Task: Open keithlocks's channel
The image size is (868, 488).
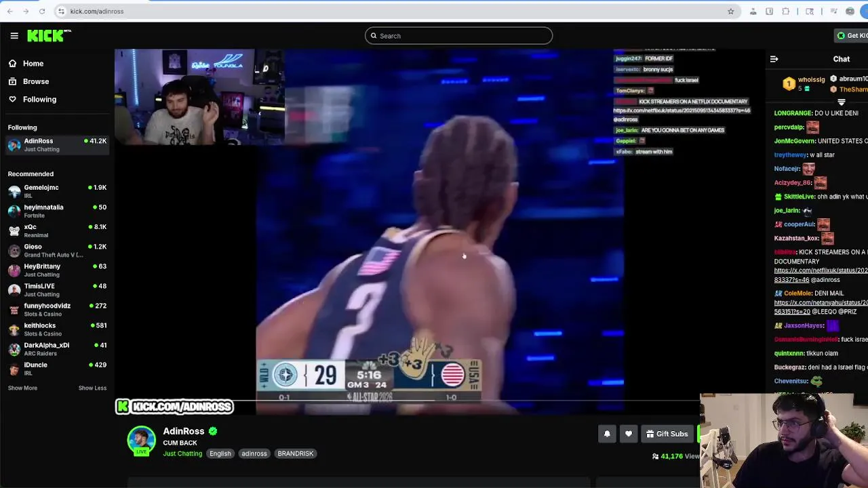Action: [x=57, y=329]
